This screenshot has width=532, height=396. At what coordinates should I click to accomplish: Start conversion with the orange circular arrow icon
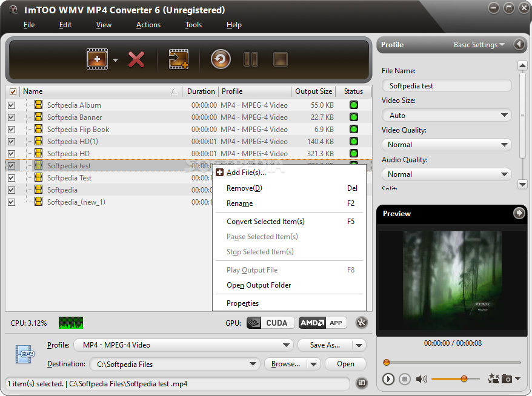(221, 59)
